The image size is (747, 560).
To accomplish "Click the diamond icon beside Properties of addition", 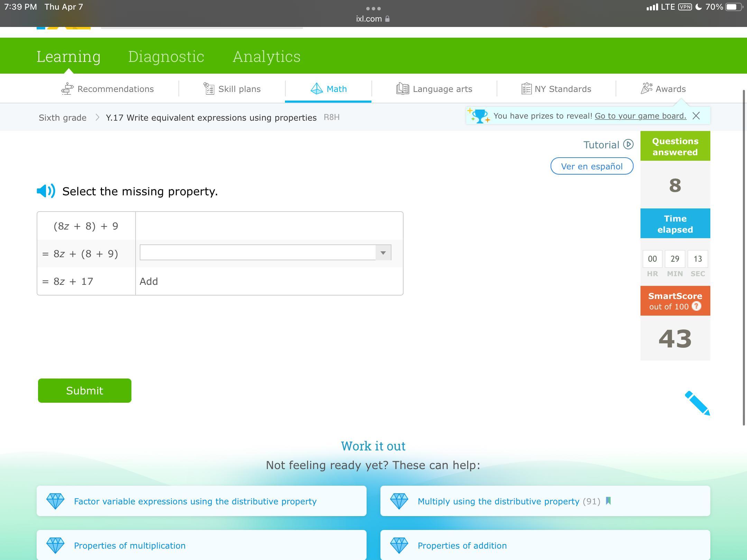I will [399, 545].
